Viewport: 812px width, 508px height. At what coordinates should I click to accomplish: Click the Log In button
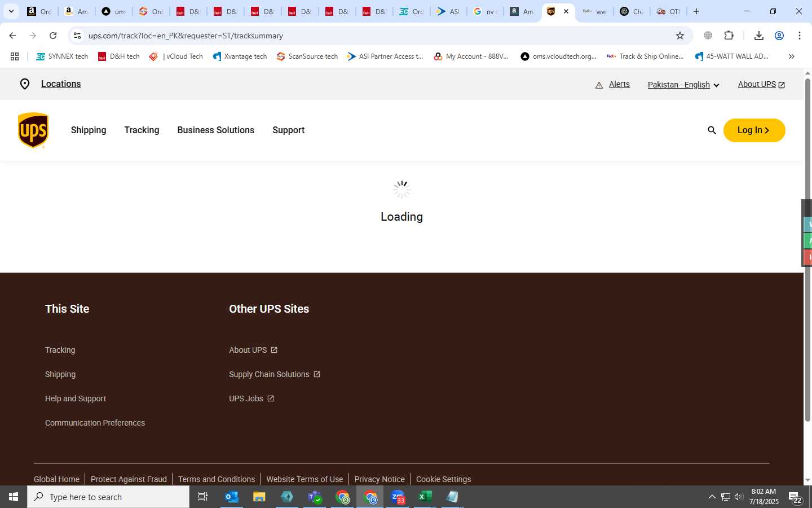tap(754, 130)
